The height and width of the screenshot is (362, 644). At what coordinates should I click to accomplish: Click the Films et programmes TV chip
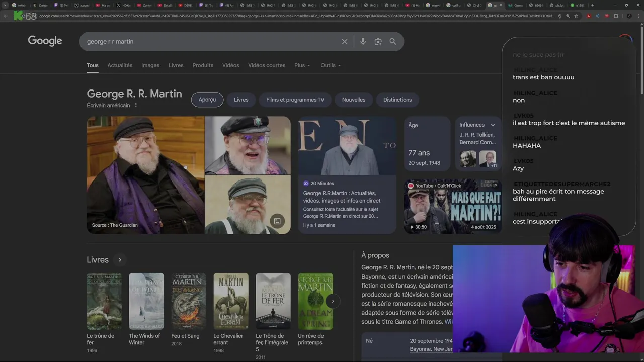click(x=295, y=100)
